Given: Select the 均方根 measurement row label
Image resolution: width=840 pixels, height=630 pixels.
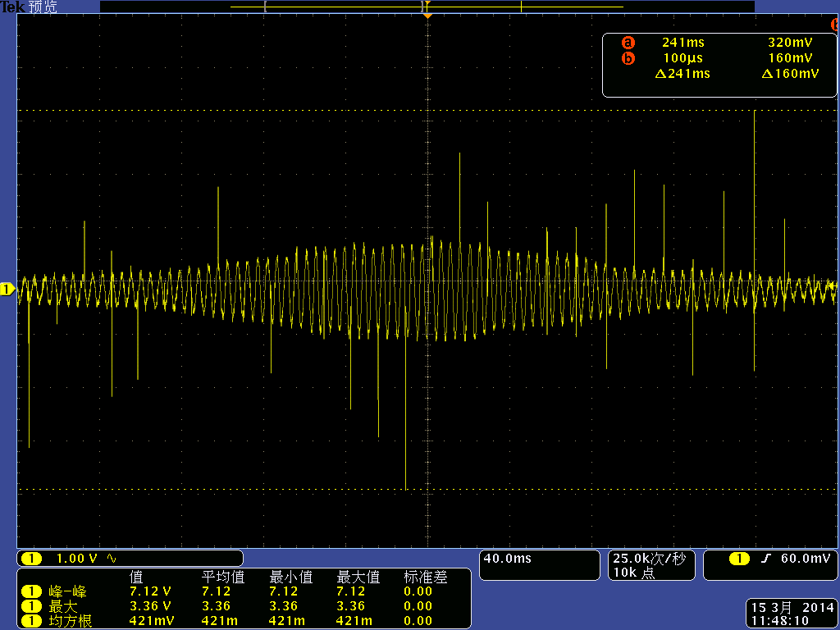Looking at the screenshot, I should (x=71, y=622).
